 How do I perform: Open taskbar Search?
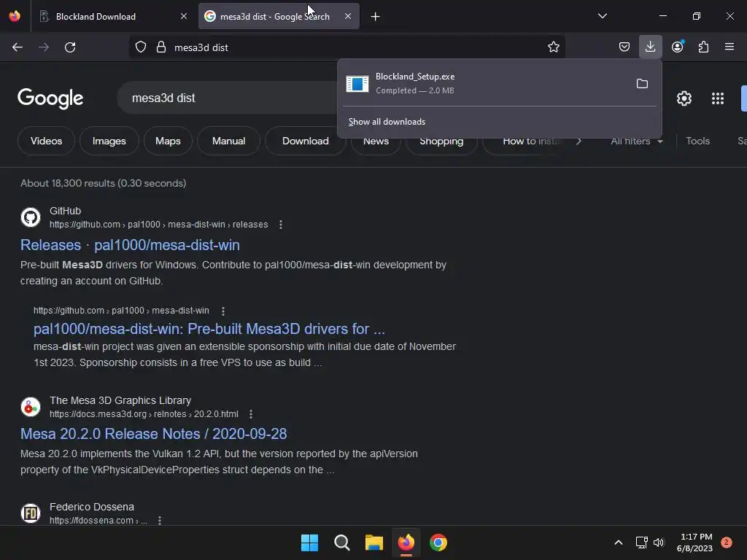(342, 542)
